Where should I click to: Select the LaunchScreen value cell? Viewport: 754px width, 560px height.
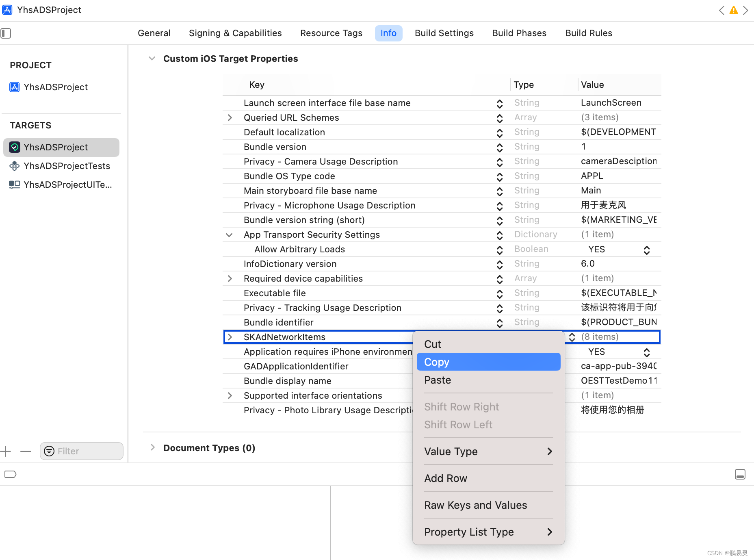(x=611, y=103)
